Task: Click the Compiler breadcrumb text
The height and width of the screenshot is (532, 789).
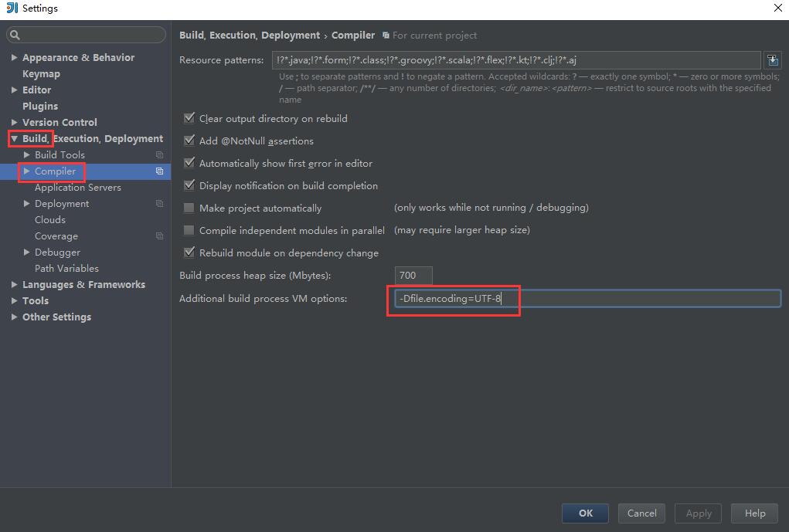Action: 352,36
